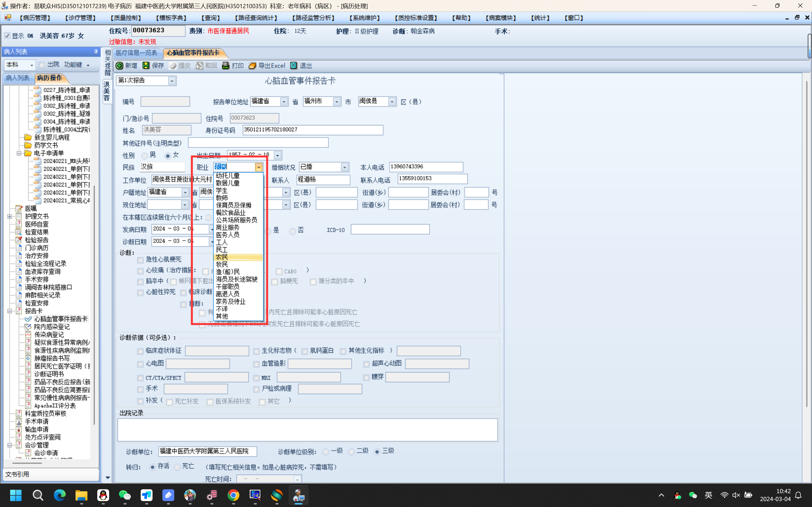Switch to the 医疗信息一览表 tab
The height and width of the screenshot is (507, 812).
136,53
